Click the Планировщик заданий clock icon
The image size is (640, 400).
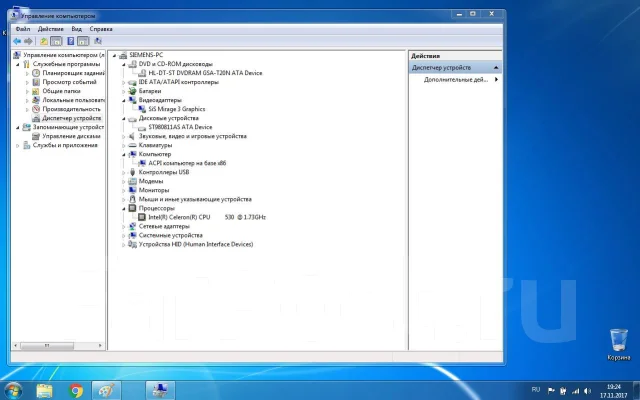pos(36,73)
